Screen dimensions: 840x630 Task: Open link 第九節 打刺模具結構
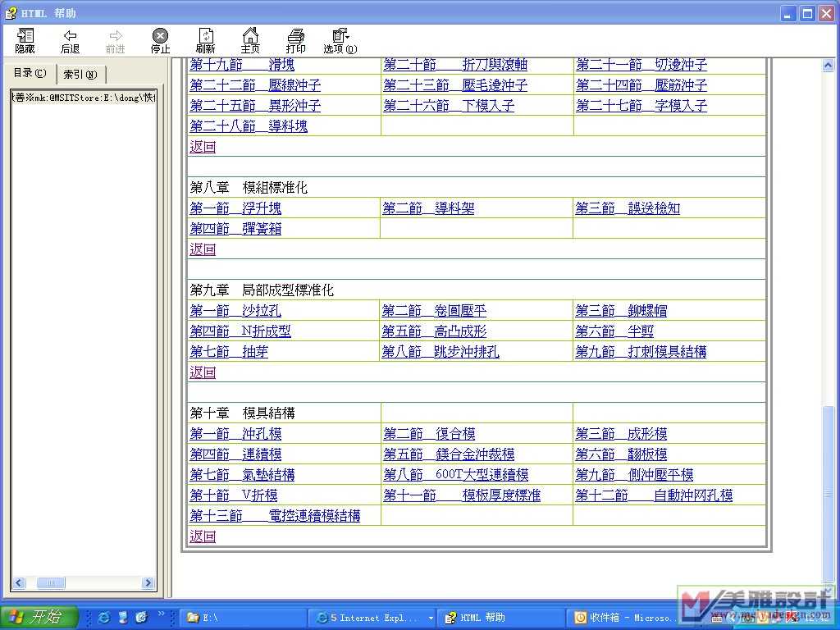click(641, 352)
